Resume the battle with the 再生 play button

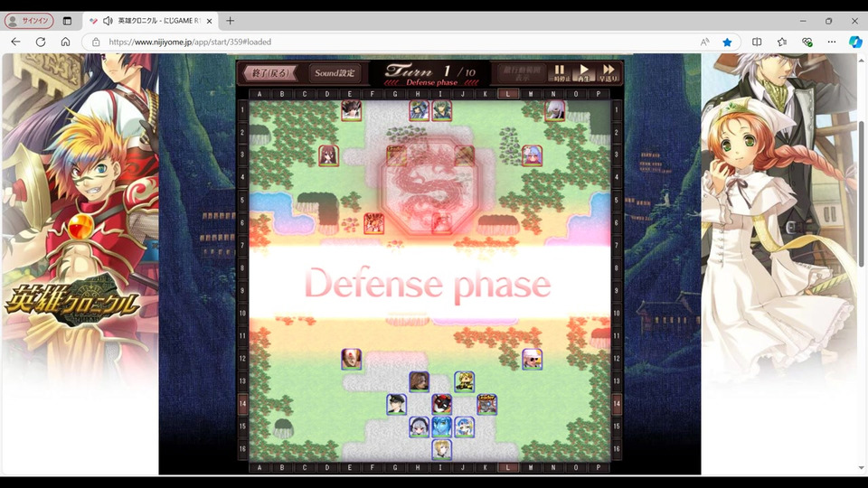pyautogui.click(x=583, y=72)
